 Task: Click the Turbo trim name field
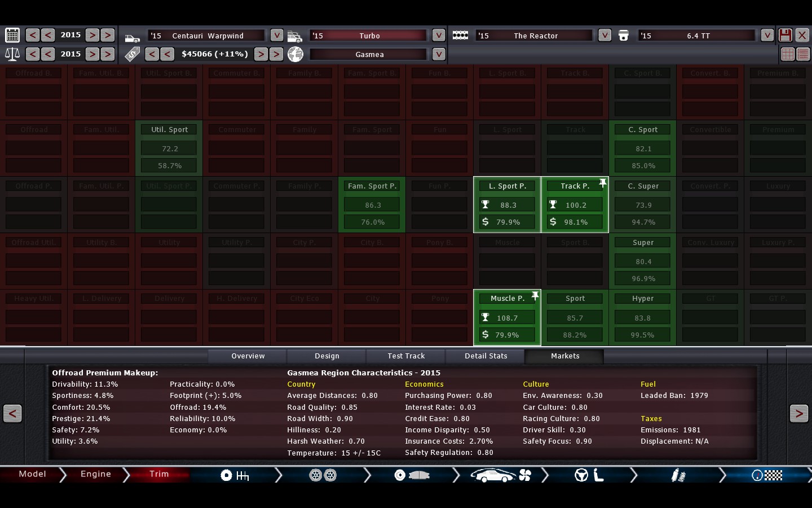(369, 36)
